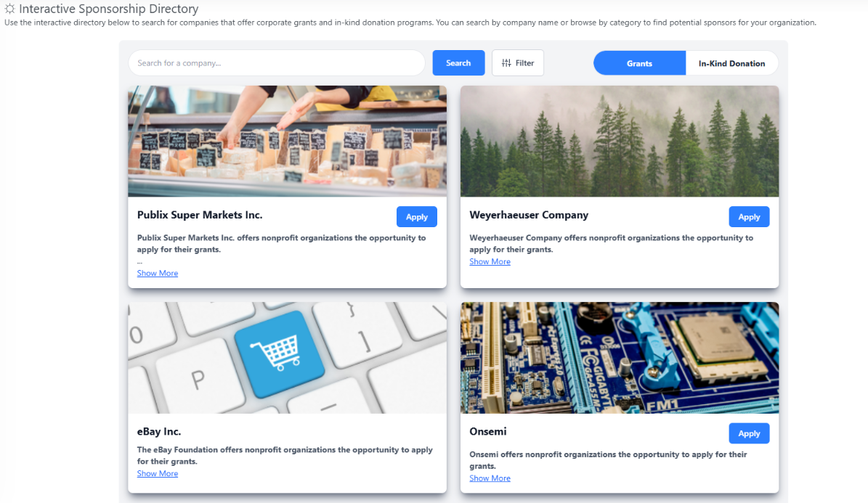This screenshot has width=868, height=503.
Task: Apply to Weyerhaeuser Company grant
Action: (x=749, y=217)
